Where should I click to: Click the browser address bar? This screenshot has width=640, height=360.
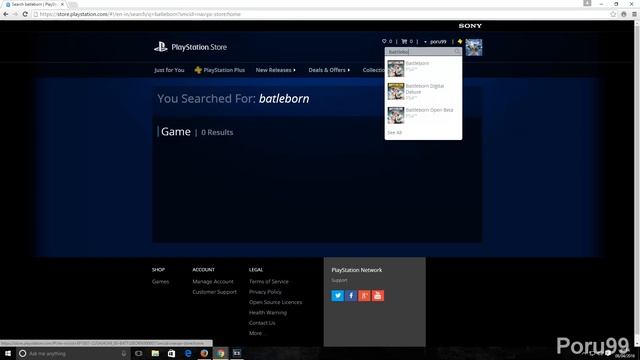point(318,14)
